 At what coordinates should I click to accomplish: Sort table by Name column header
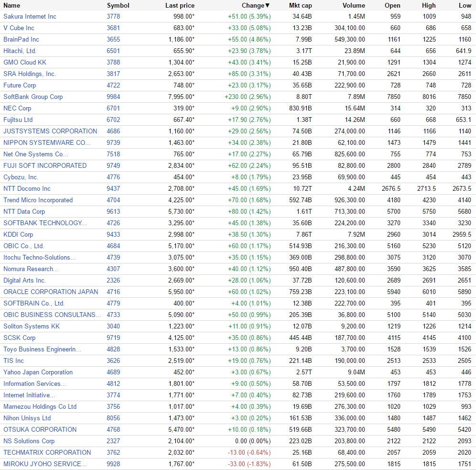11,5
